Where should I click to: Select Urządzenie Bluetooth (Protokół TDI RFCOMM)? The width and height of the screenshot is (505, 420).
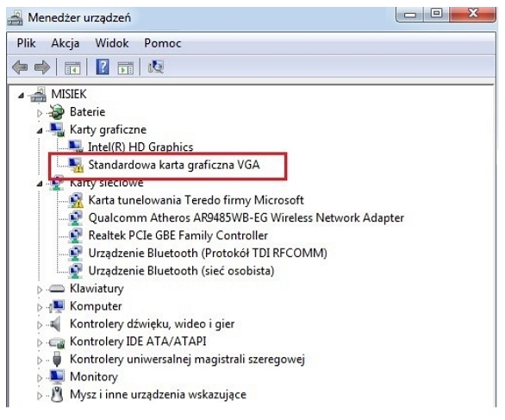pyautogui.click(x=208, y=254)
